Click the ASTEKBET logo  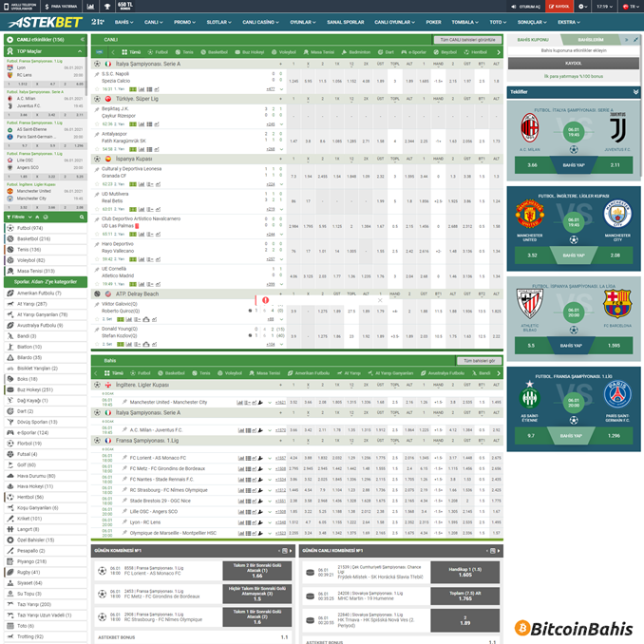coord(46,22)
